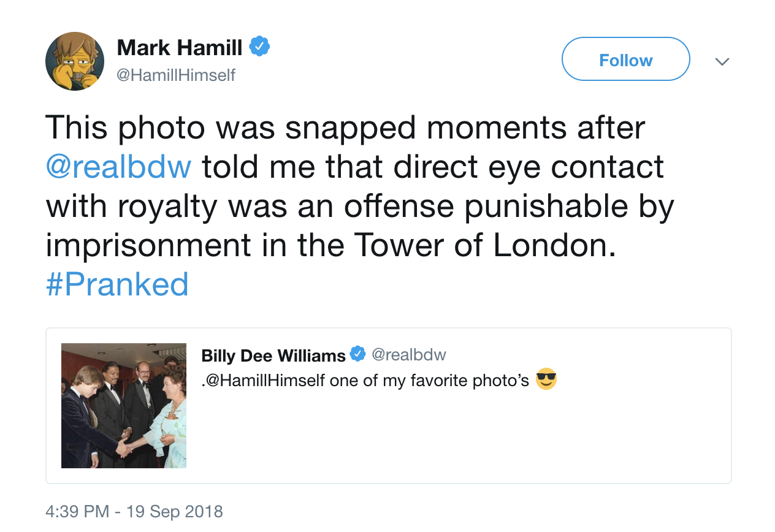Open the 4:39 PM - 19 Sep 2018 timestamp
775x532 pixels.
pos(134,511)
